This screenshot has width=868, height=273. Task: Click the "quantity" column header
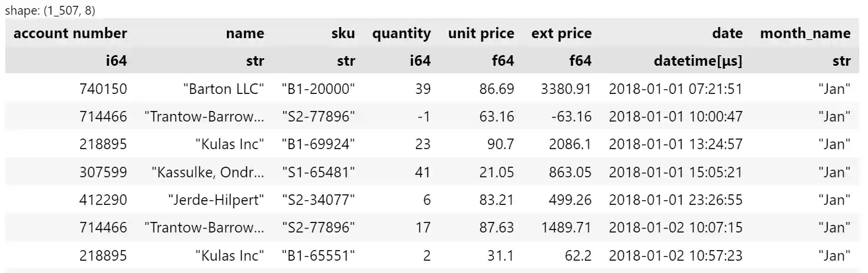point(401,33)
